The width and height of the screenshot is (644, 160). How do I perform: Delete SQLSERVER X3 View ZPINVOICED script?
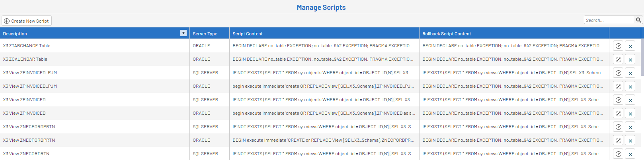pos(630,100)
